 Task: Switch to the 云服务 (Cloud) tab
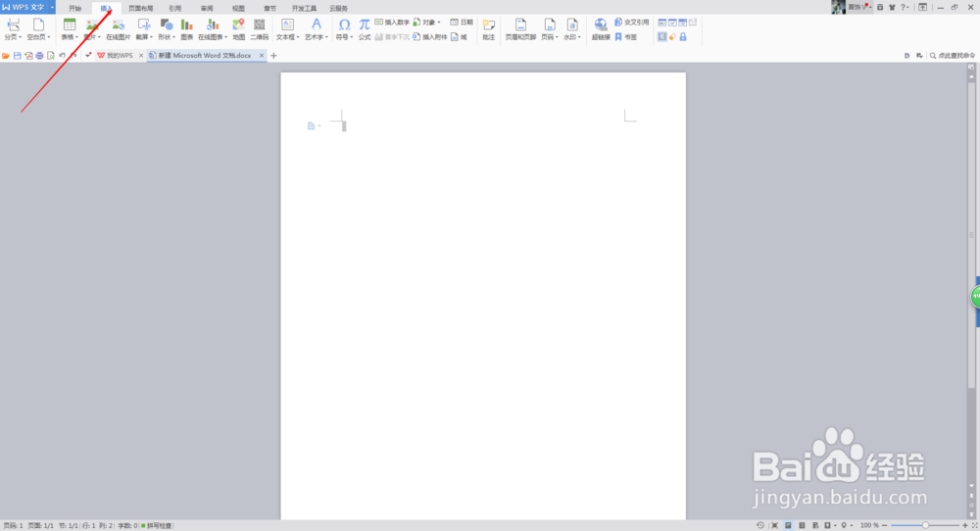pyautogui.click(x=339, y=9)
